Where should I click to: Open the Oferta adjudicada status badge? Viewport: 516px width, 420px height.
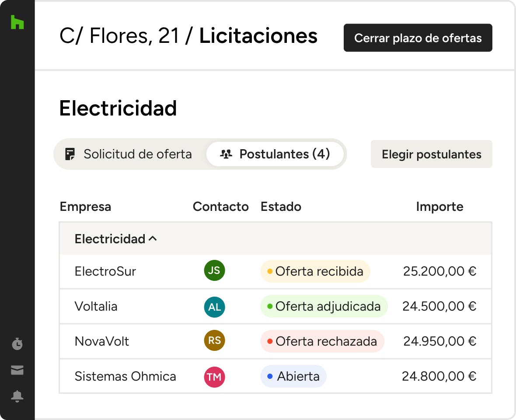[x=324, y=306]
